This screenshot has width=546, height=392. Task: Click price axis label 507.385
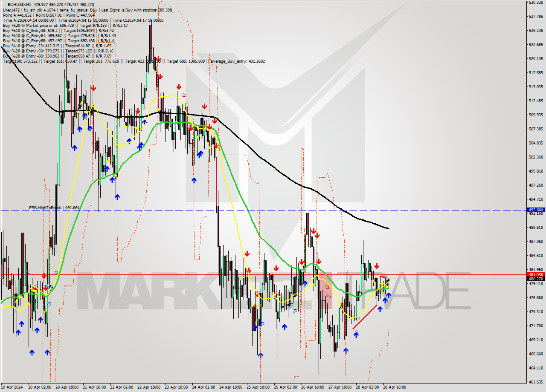(535, 129)
